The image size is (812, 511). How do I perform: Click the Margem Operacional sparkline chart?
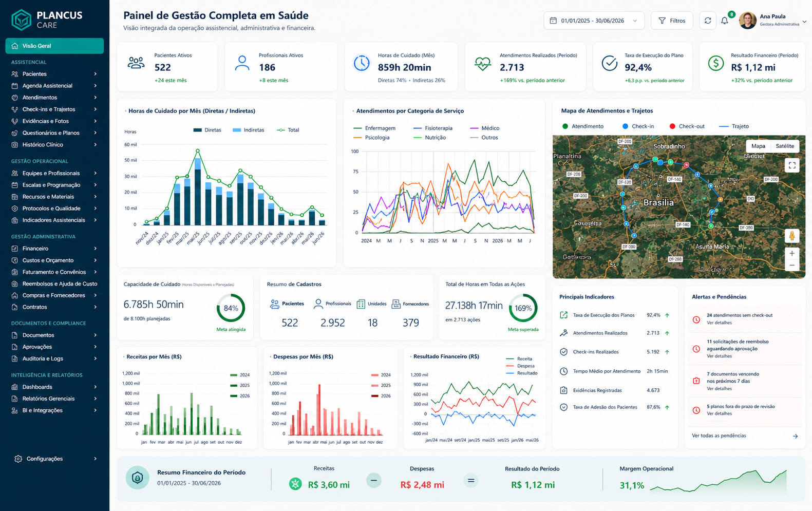point(718,481)
